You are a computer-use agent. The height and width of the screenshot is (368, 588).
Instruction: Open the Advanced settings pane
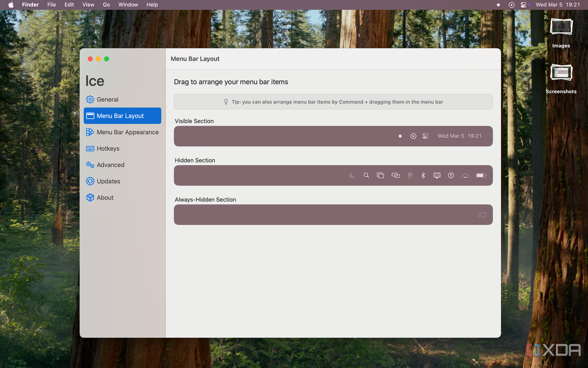122,165
